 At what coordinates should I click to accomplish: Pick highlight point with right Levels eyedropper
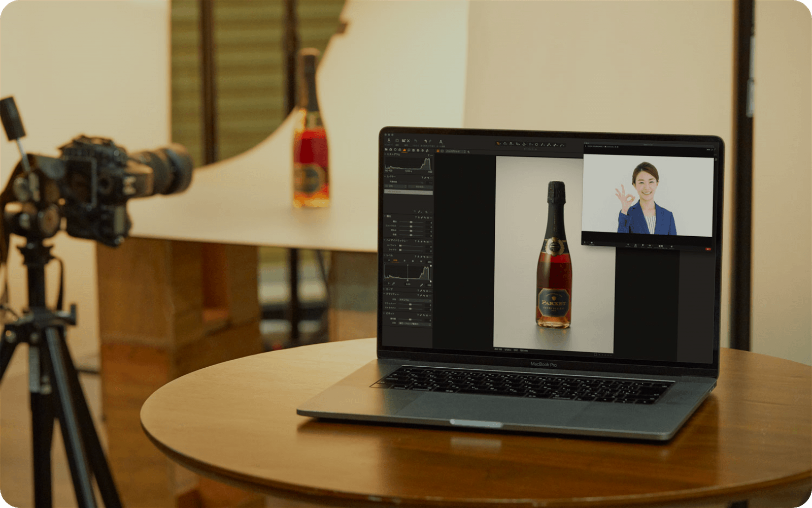pos(421,285)
